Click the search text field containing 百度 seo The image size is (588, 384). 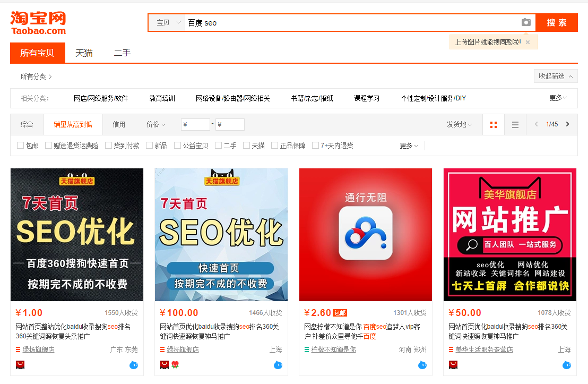pos(352,22)
